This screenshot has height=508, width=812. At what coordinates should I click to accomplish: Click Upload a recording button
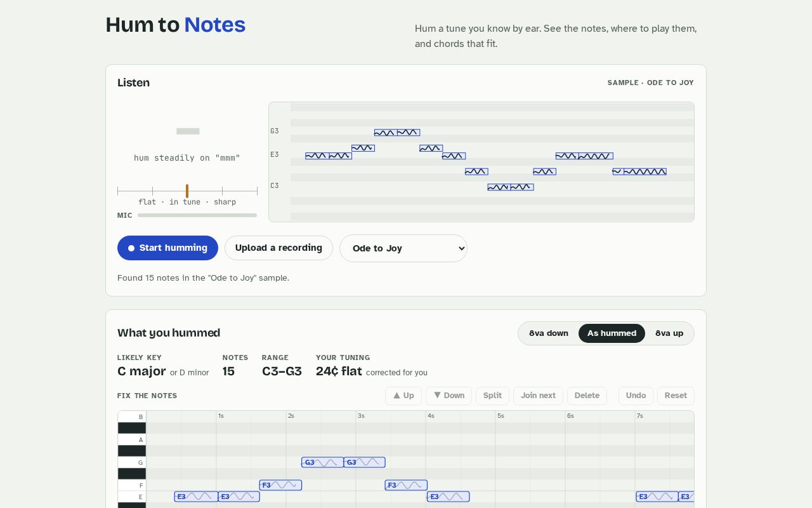[x=278, y=248]
